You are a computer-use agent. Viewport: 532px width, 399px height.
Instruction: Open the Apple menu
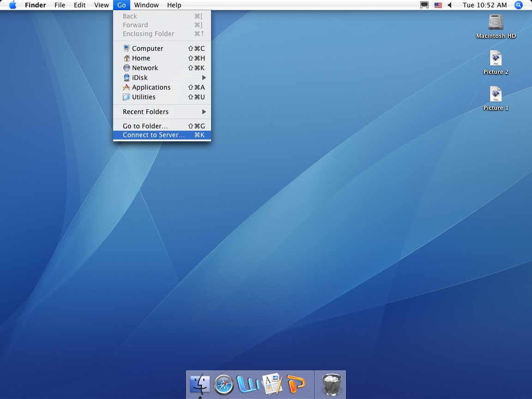point(12,5)
